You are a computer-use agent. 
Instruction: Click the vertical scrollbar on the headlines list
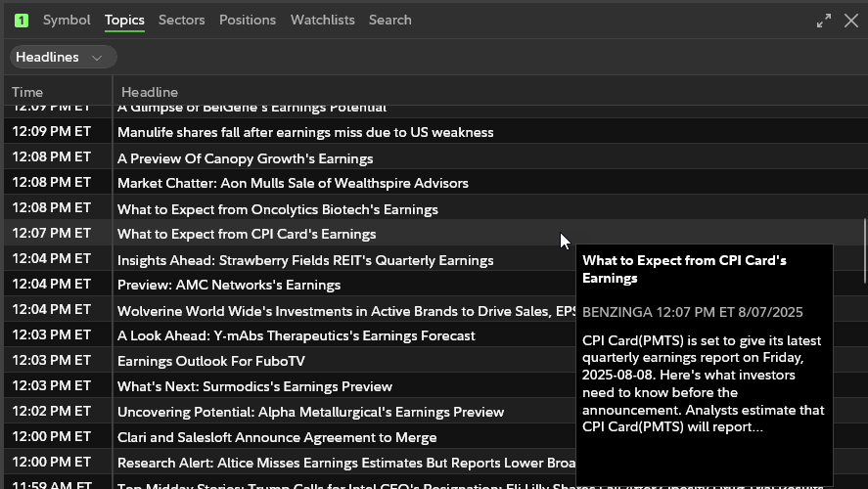[863, 240]
